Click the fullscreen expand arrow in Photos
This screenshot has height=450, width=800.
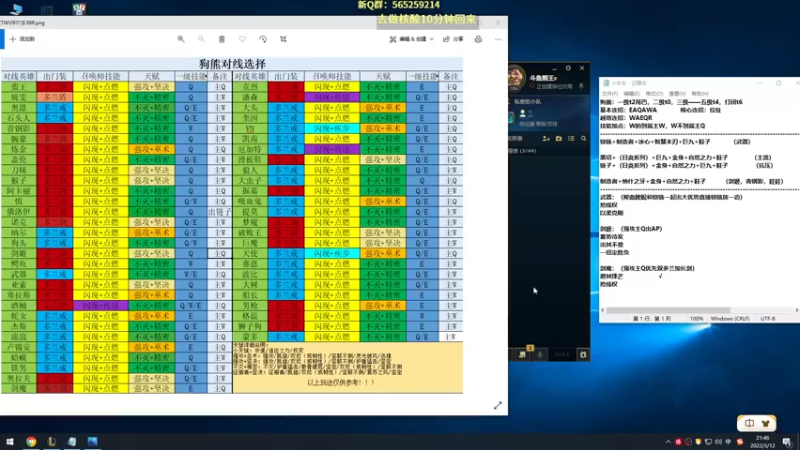[498, 406]
